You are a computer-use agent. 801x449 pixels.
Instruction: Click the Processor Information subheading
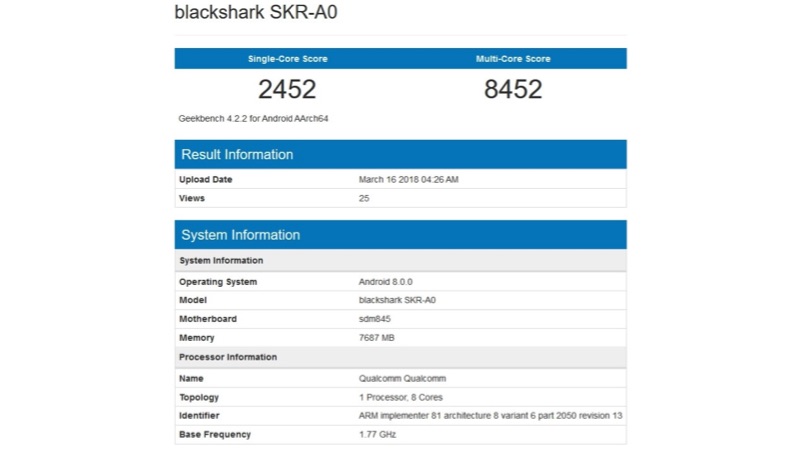(x=227, y=357)
